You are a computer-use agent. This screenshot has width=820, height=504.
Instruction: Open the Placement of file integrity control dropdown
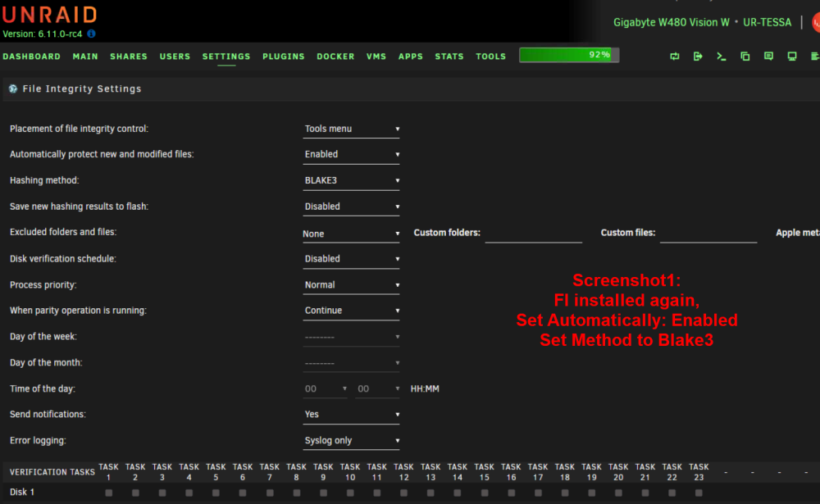pyautogui.click(x=351, y=129)
